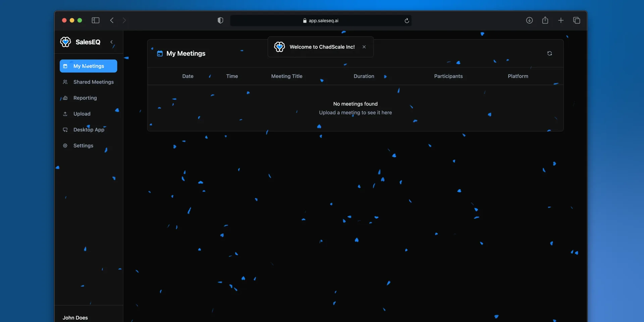Click the Upload arrow icon
The height and width of the screenshot is (322, 644).
pos(65,114)
